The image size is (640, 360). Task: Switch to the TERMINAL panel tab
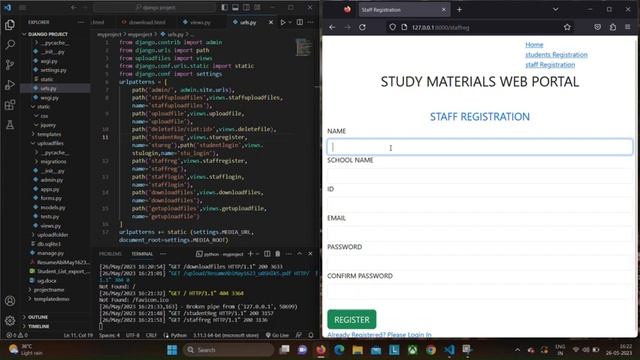142,254
